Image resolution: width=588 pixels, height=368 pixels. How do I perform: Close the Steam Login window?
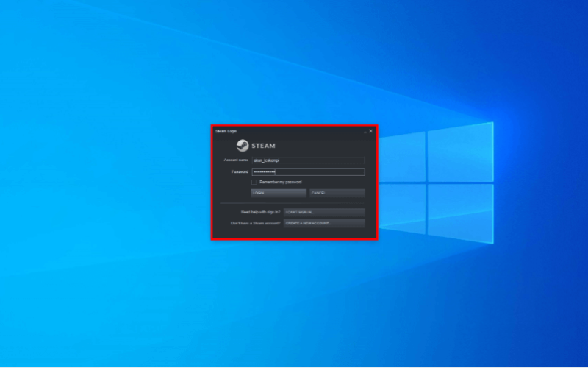(x=371, y=131)
